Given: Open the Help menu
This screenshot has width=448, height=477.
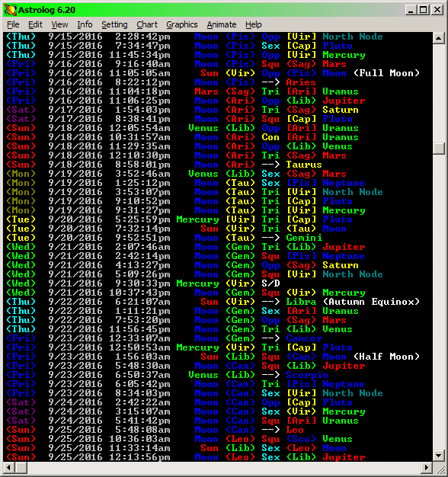Looking at the screenshot, I should coord(254,24).
